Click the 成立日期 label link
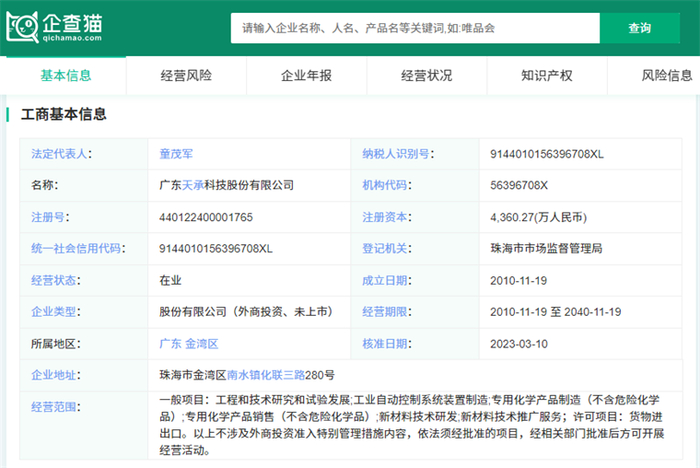This screenshot has width=700, height=468. tap(384, 280)
